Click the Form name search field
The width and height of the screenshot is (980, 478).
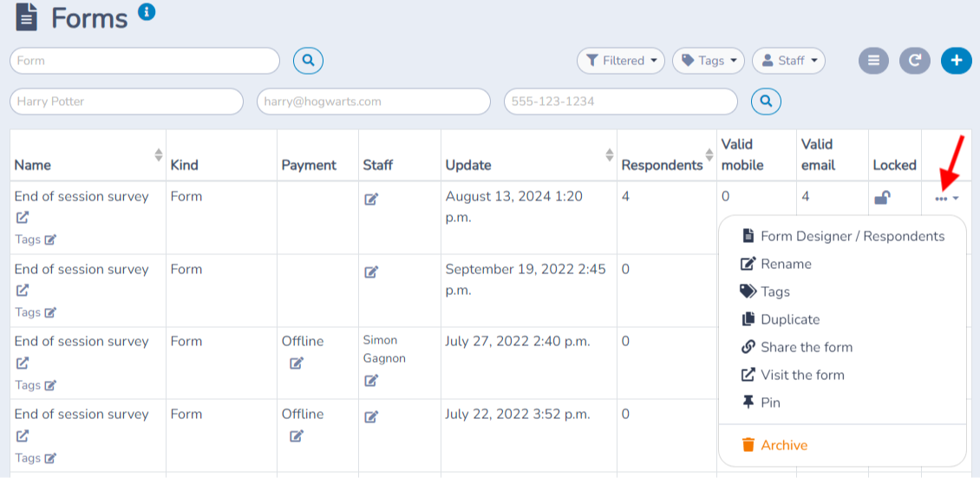(145, 61)
